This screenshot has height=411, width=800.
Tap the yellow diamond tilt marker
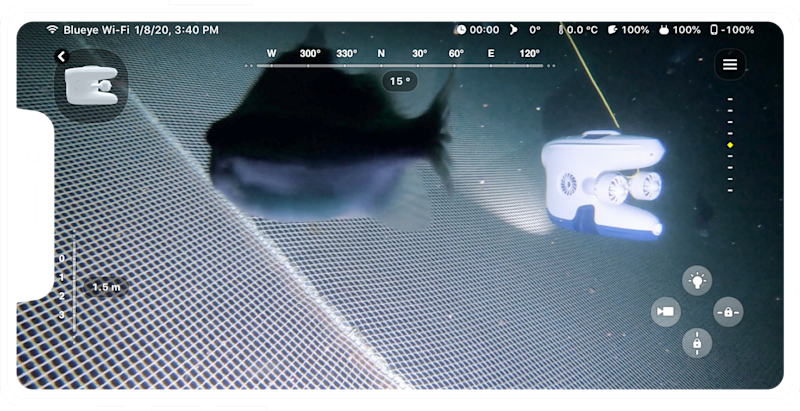point(730,145)
